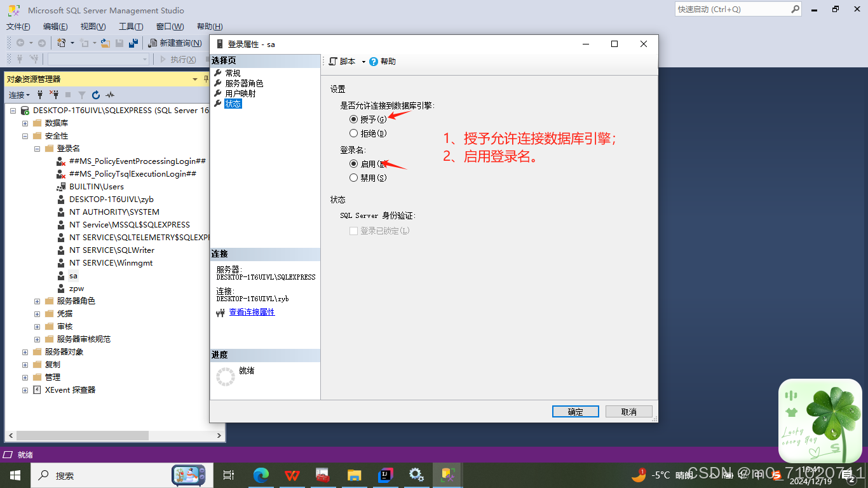This screenshot has height=488, width=868.
Task: Open the 工具 menu
Action: [x=131, y=27]
